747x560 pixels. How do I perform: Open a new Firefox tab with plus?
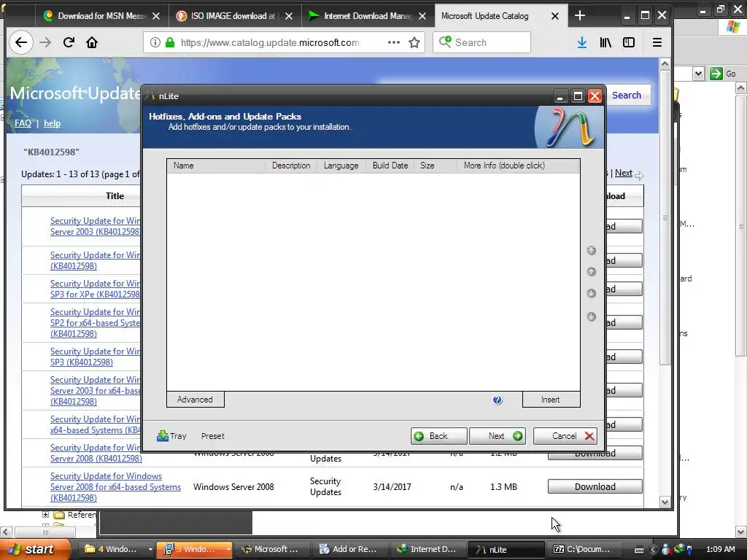[580, 16]
